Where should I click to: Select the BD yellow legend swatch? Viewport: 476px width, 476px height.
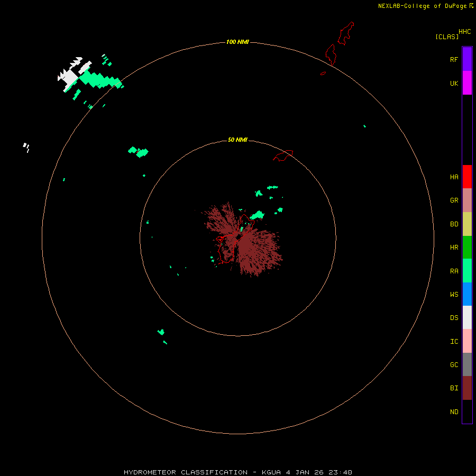pyautogui.click(x=467, y=224)
